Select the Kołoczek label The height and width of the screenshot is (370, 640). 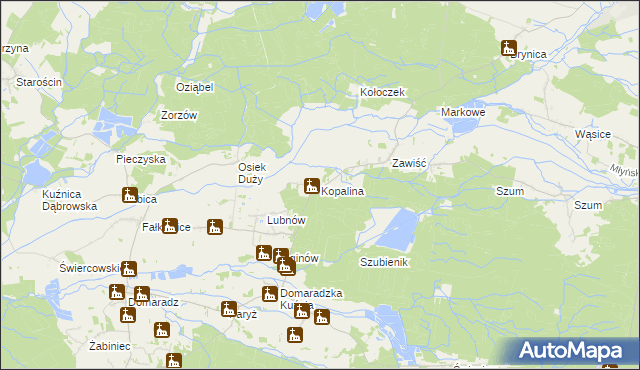tap(382, 92)
